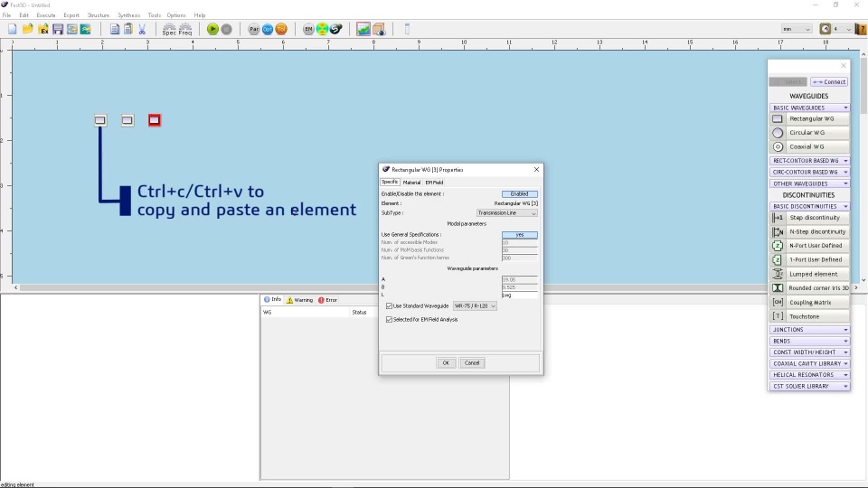Image resolution: width=868 pixels, height=488 pixels.
Task: Click the L length input field
Action: click(x=519, y=296)
